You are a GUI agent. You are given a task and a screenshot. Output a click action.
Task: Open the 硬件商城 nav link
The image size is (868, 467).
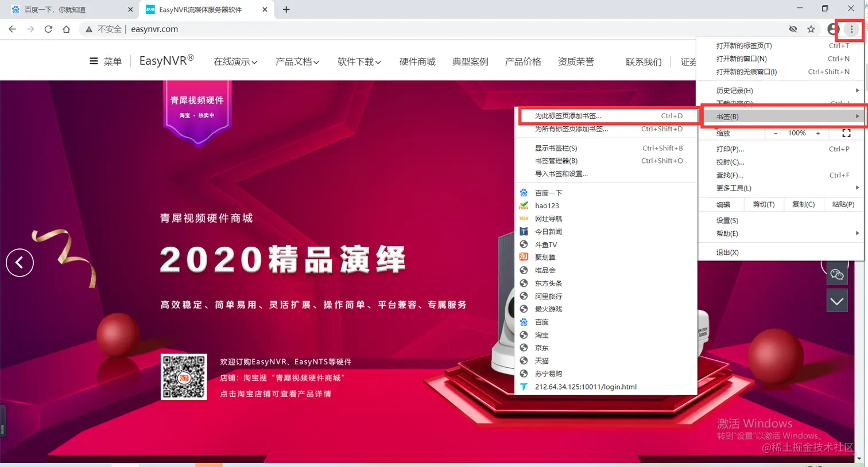[417, 61]
